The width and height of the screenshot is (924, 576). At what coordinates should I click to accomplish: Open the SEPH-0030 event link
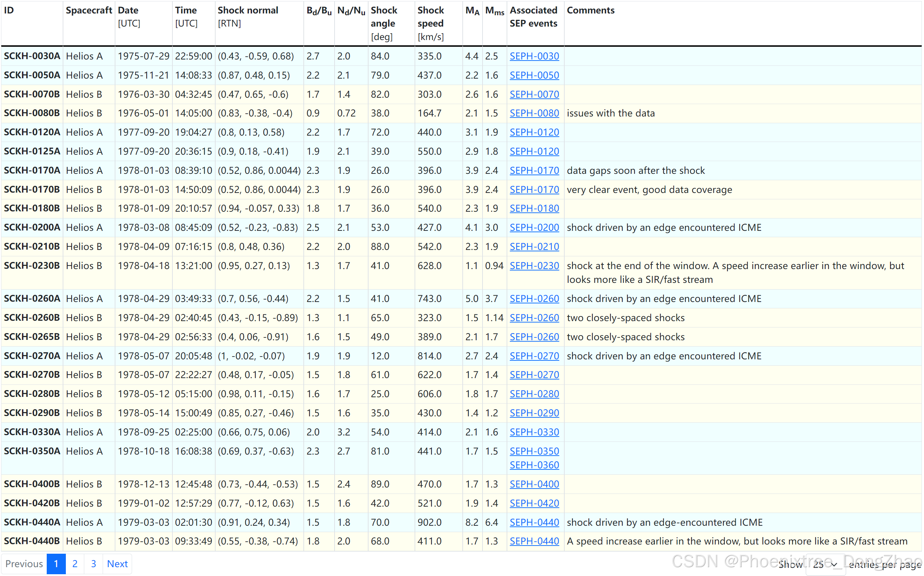(x=534, y=56)
